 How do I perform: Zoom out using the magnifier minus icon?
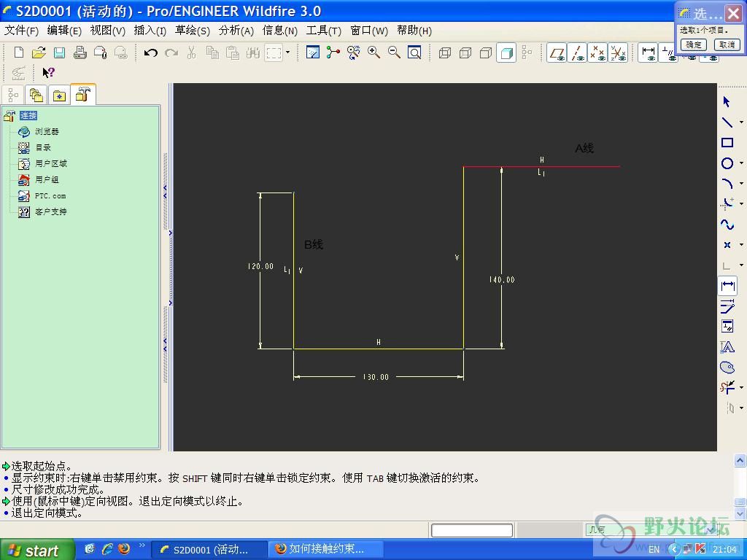pos(394,52)
